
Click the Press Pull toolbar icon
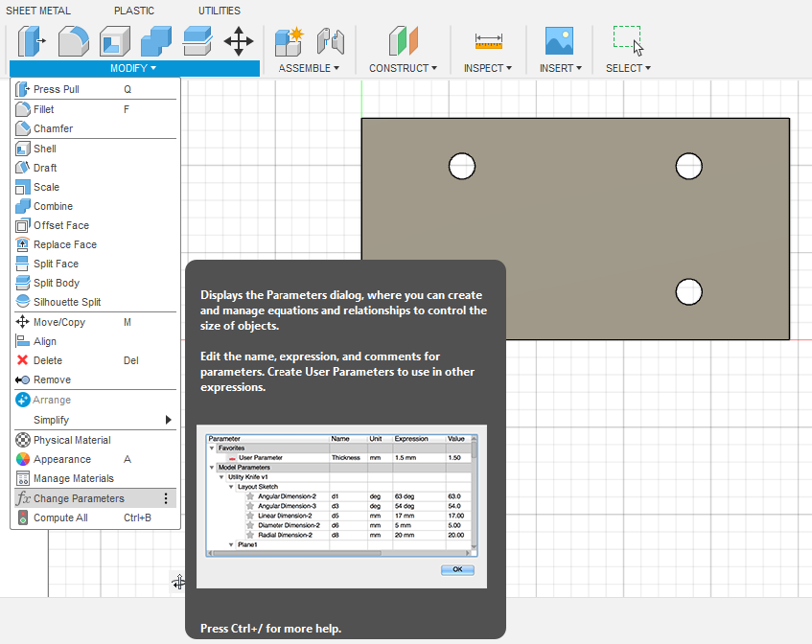coord(32,41)
